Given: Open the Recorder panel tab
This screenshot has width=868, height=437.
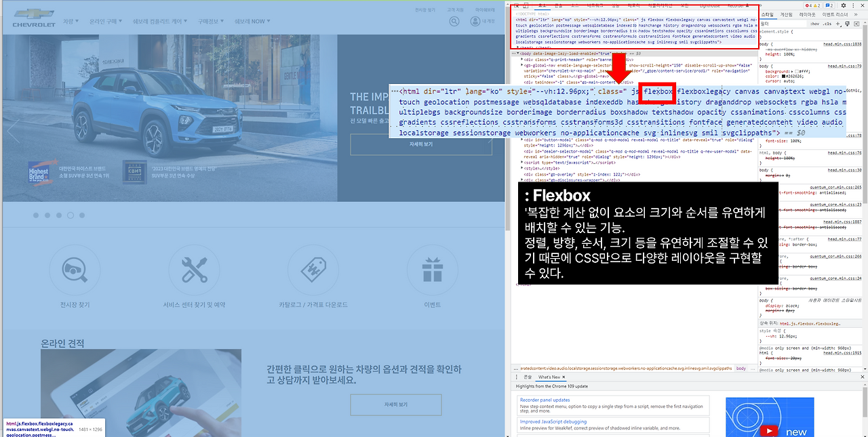Looking at the screenshot, I should 738,5.
